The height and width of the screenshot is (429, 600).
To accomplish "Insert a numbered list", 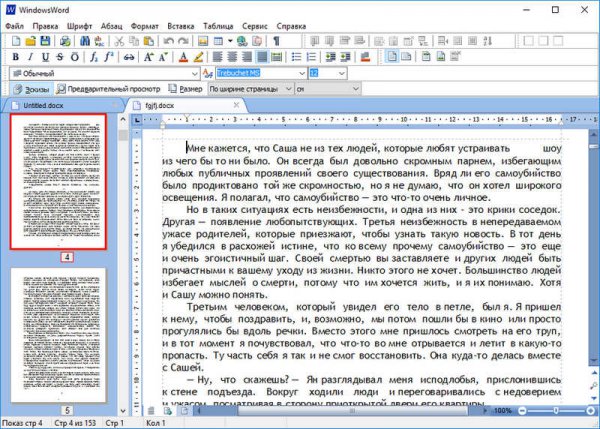I will (311, 57).
